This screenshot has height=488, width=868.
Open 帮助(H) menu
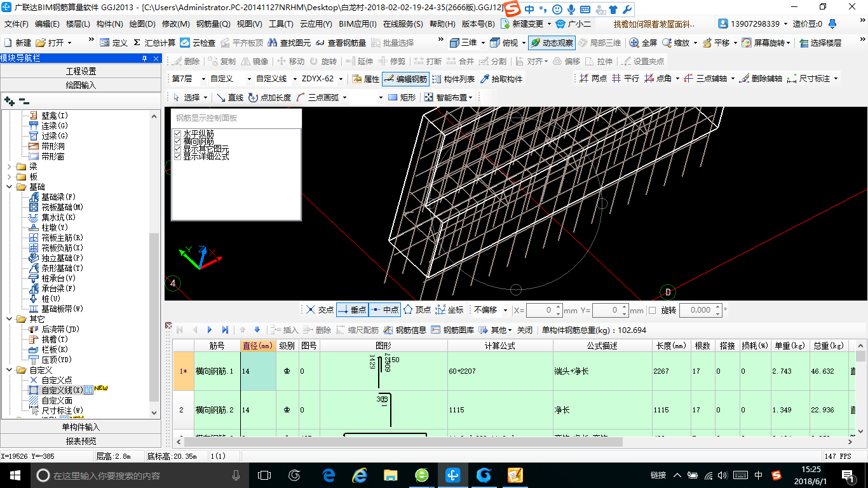click(x=442, y=24)
